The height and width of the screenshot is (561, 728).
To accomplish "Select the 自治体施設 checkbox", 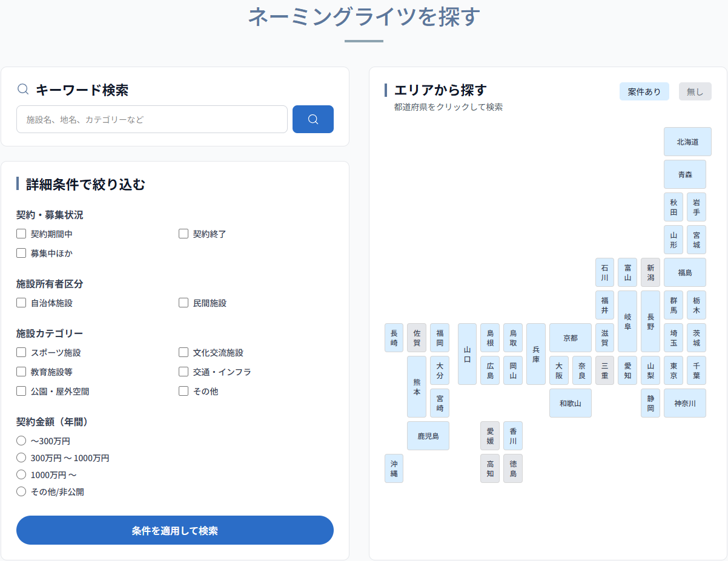I will point(21,303).
